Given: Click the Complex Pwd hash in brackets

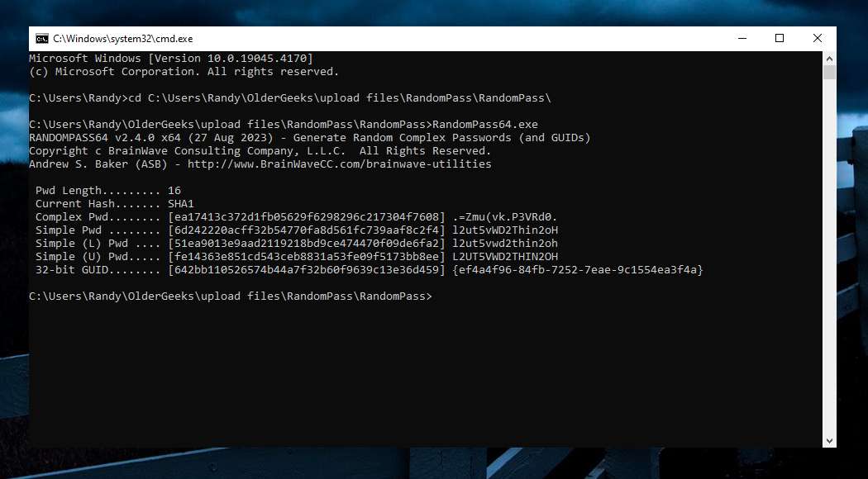Looking at the screenshot, I should point(307,217).
